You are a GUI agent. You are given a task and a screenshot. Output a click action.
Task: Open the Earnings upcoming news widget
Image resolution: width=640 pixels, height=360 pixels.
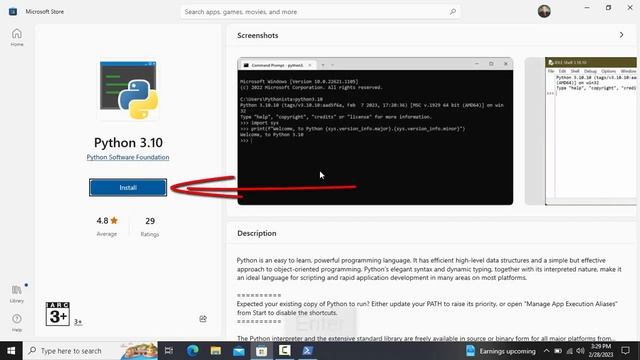[501, 351]
